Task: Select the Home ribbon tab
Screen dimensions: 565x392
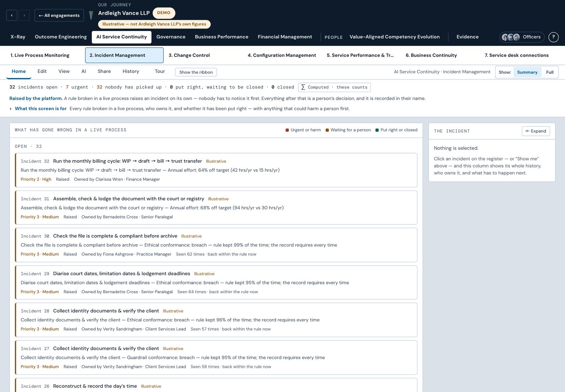Action: point(19,72)
